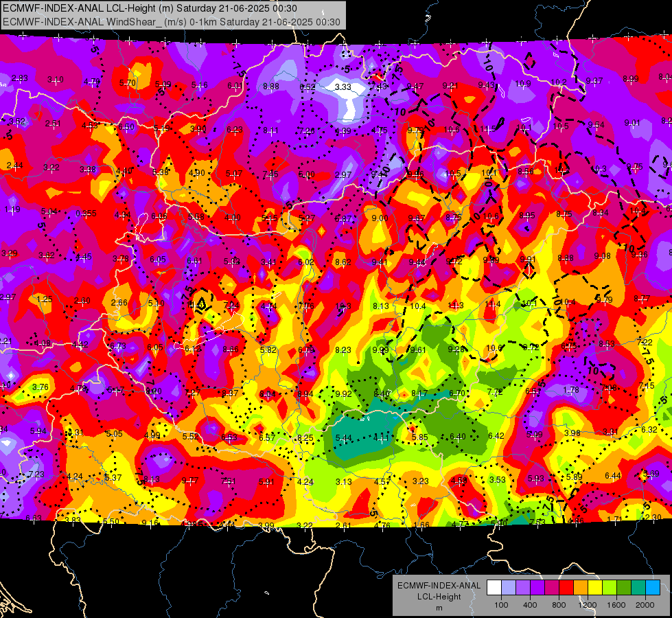Click the shear value "11.3"
Image resolution: width=672 pixels, height=618 pixels.
pyautogui.click(x=455, y=306)
